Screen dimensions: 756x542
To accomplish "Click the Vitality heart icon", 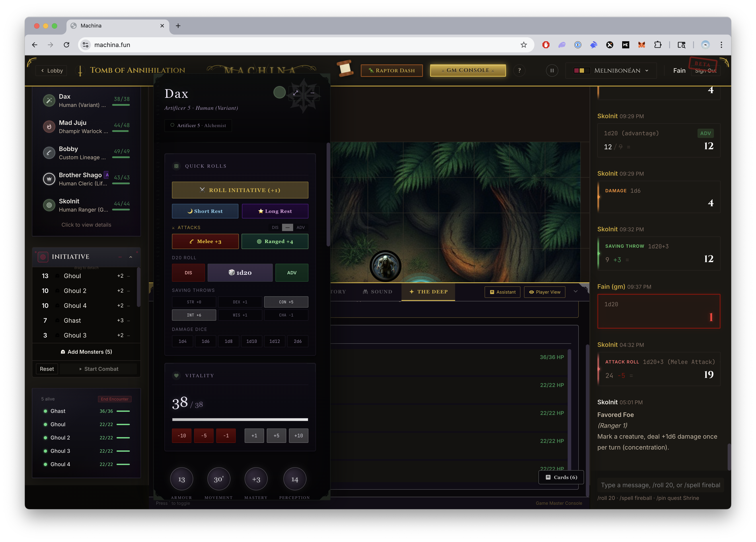I will click(x=176, y=376).
